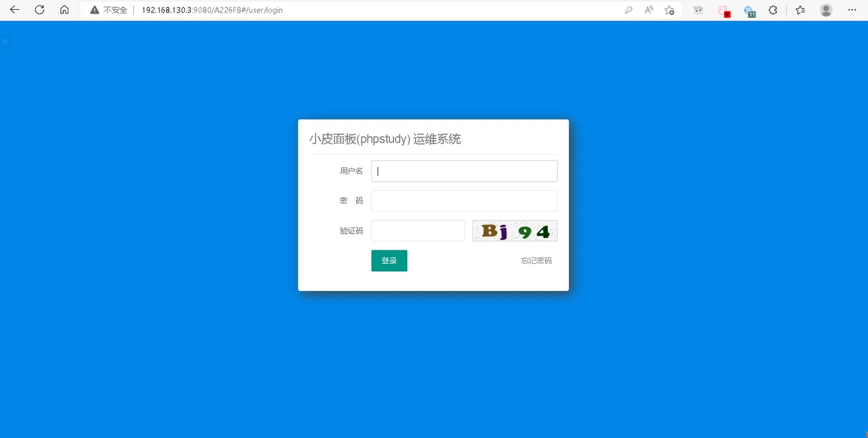Click the cat-face extension icon
This screenshot has width=868, height=438.
(697, 10)
